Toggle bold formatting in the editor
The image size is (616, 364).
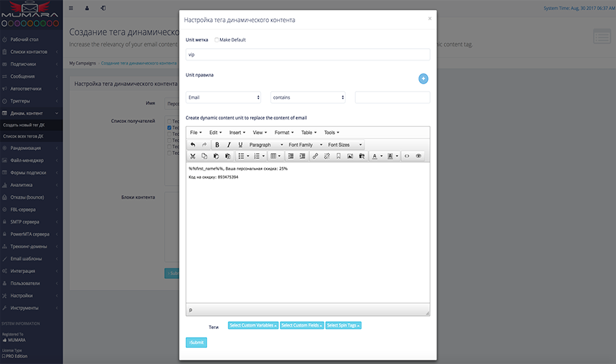pos(217,145)
